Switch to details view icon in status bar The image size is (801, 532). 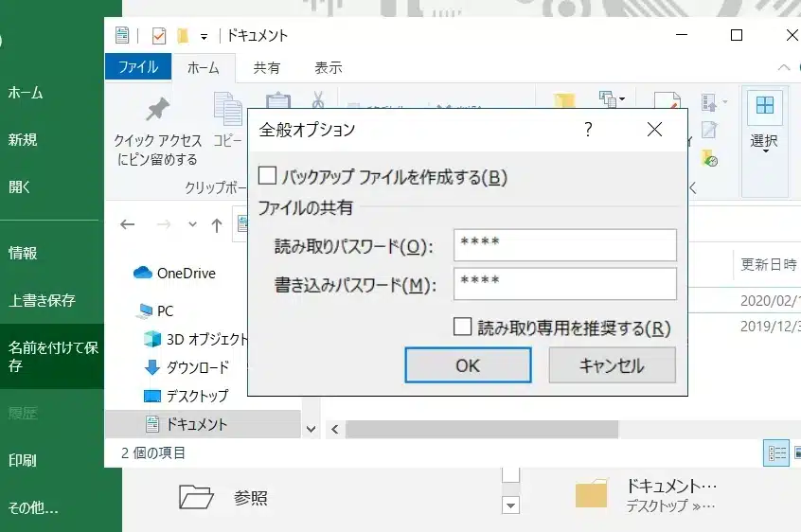(x=776, y=453)
